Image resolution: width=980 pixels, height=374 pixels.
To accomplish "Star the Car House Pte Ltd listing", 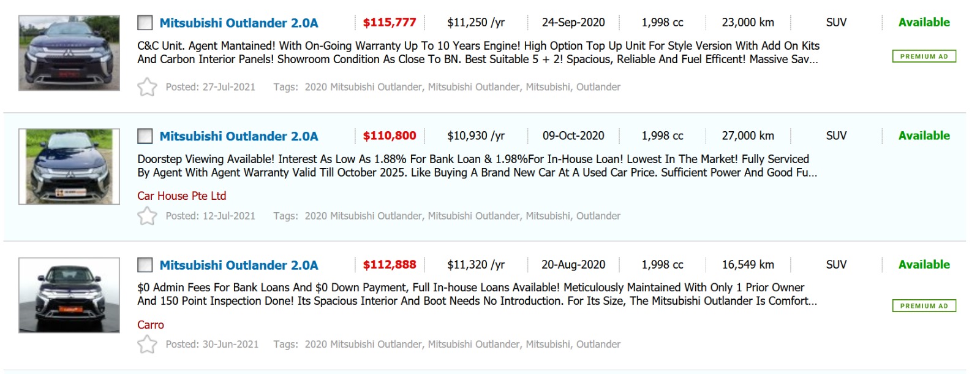I will click(147, 216).
